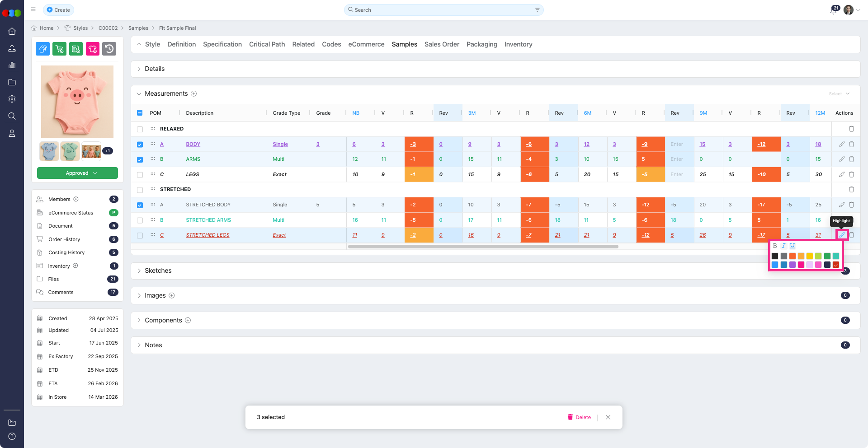Expand the Details section
Viewport: 868px width, 448px height.
coord(154,69)
